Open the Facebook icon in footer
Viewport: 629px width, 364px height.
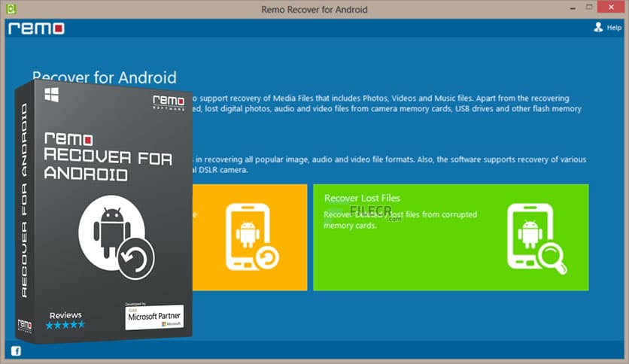pyautogui.click(x=16, y=351)
